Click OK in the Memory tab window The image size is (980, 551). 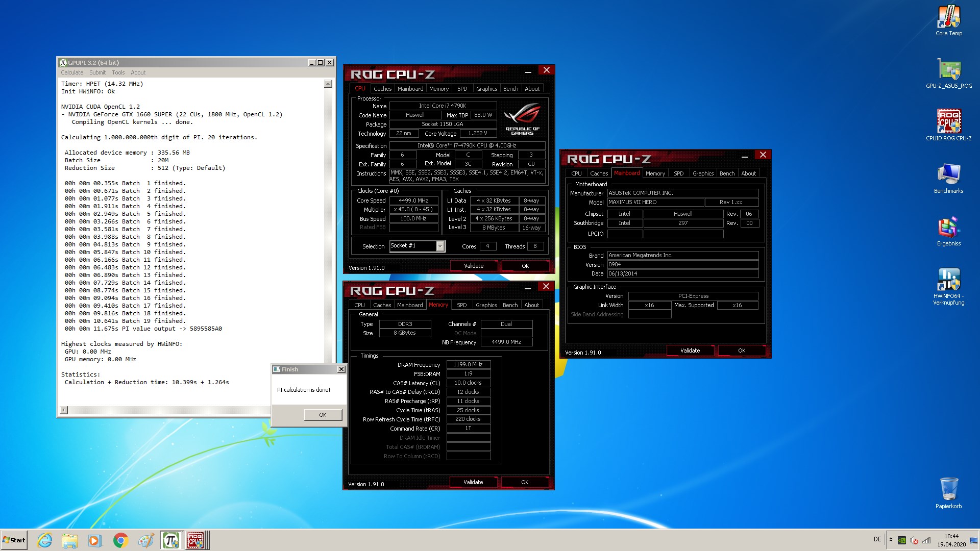point(525,482)
